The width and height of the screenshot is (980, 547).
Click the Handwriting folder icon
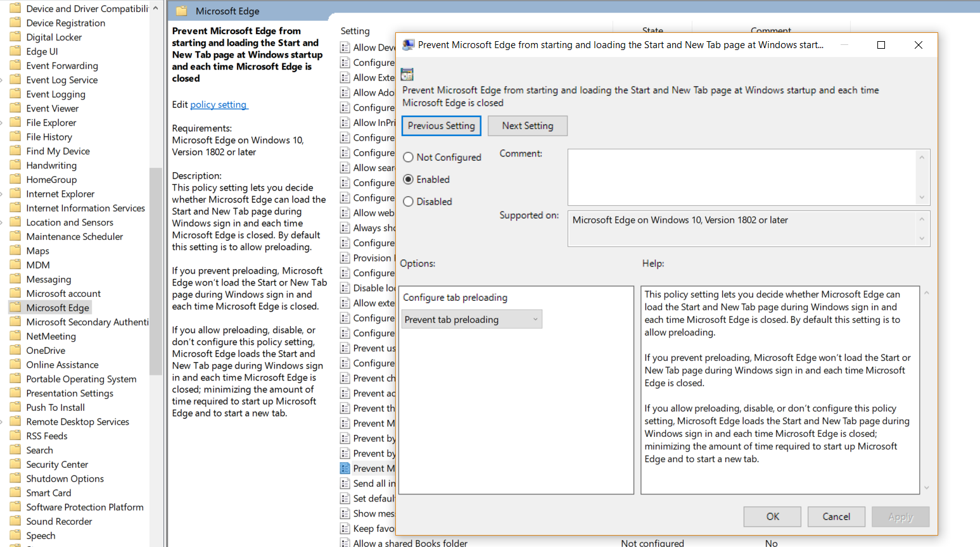pyautogui.click(x=16, y=165)
